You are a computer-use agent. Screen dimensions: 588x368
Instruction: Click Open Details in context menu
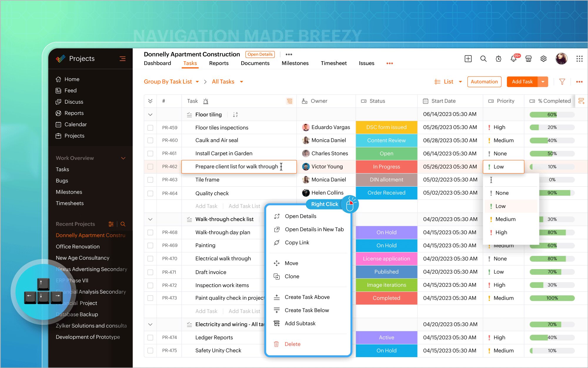[x=300, y=216]
